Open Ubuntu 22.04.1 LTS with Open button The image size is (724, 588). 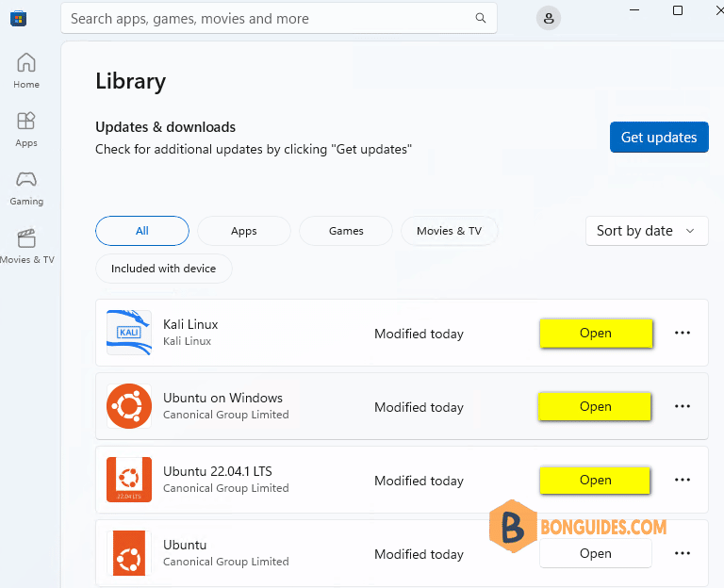click(595, 480)
